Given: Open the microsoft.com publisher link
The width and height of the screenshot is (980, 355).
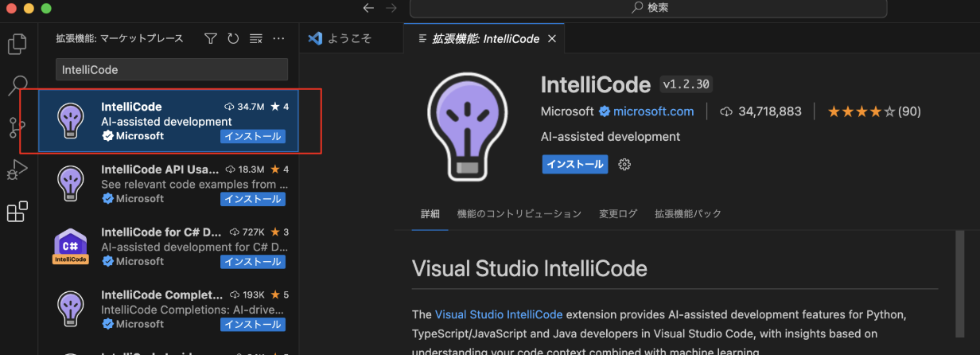Looking at the screenshot, I should click(653, 111).
